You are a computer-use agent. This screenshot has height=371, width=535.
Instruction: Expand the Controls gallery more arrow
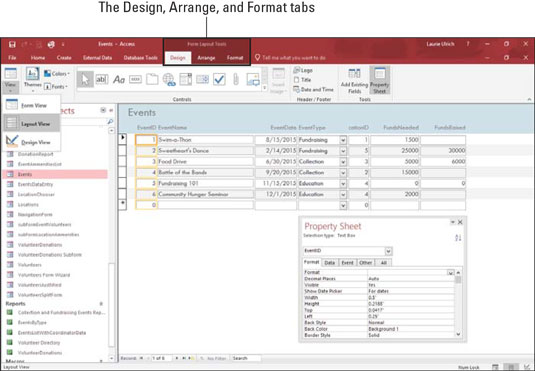[x=264, y=88]
